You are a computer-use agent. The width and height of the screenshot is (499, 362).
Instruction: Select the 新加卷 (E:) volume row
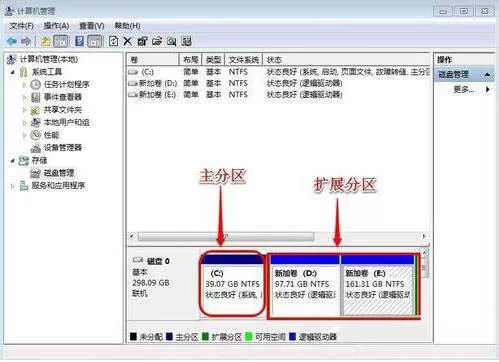click(279, 95)
